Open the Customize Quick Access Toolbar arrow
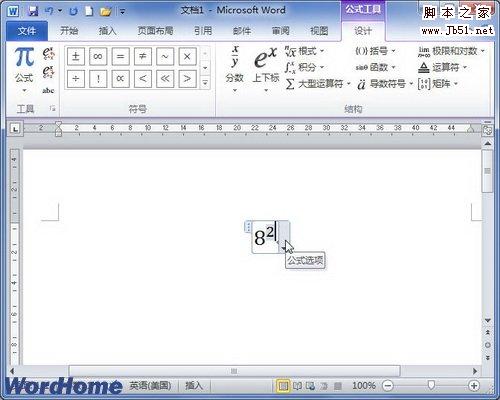 pos(122,12)
